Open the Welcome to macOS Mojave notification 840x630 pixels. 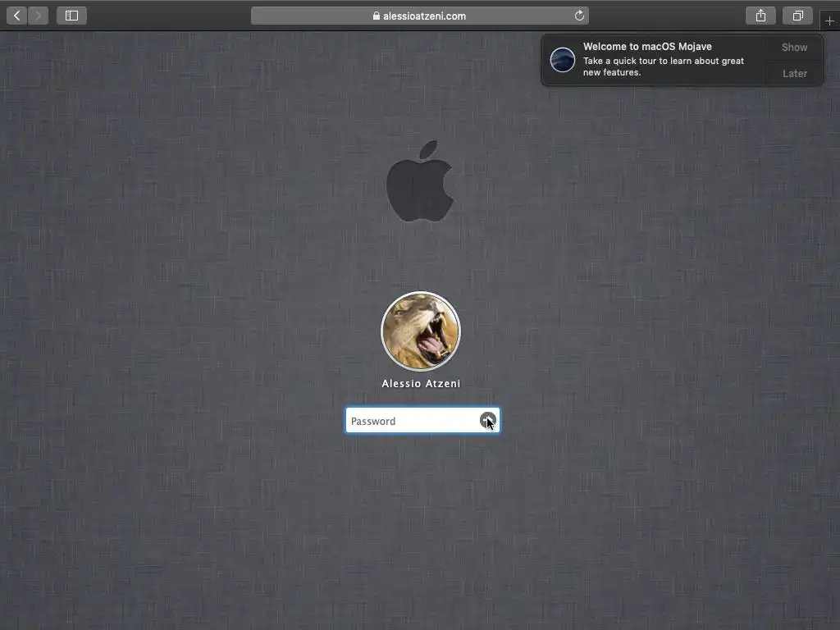pyautogui.click(x=682, y=60)
